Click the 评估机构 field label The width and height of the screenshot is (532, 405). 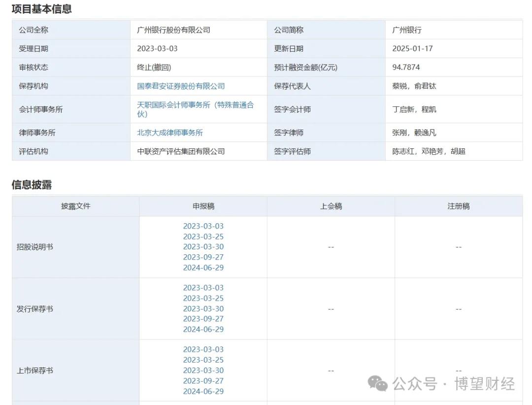click(33, 151)
